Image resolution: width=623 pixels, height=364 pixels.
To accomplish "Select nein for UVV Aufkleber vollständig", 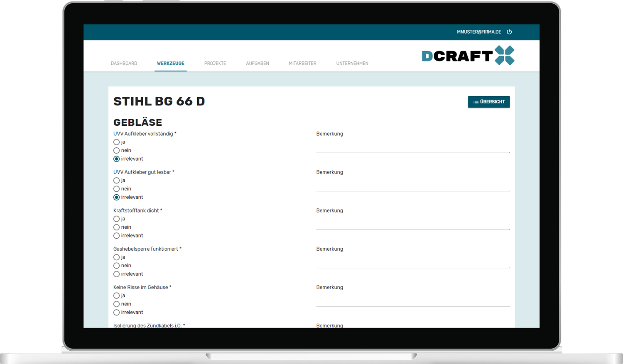I will coord(117,150).
